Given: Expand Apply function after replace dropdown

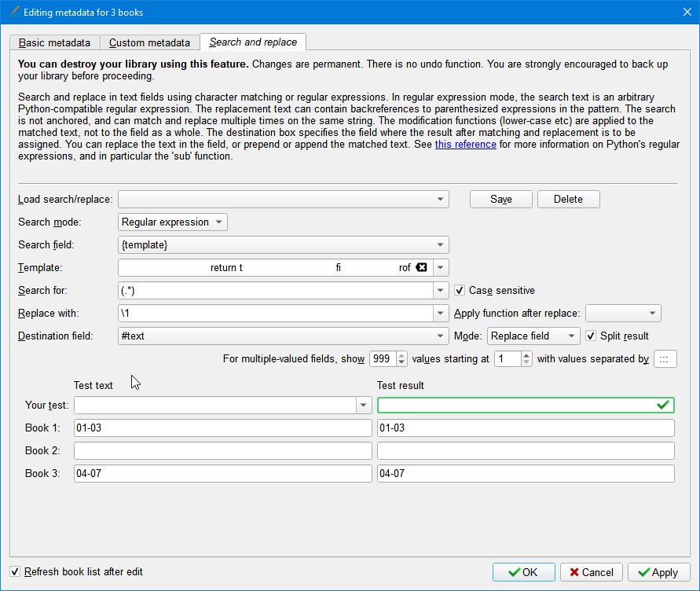Looking at the screenshot, I should (623, 314).
